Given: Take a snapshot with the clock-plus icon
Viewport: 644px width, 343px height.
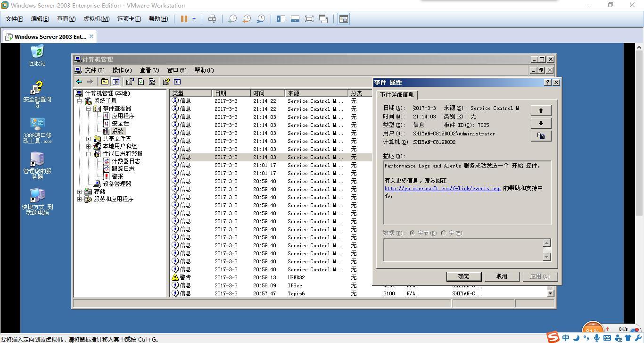Looking at the screenshot, I should pos(232,19).
